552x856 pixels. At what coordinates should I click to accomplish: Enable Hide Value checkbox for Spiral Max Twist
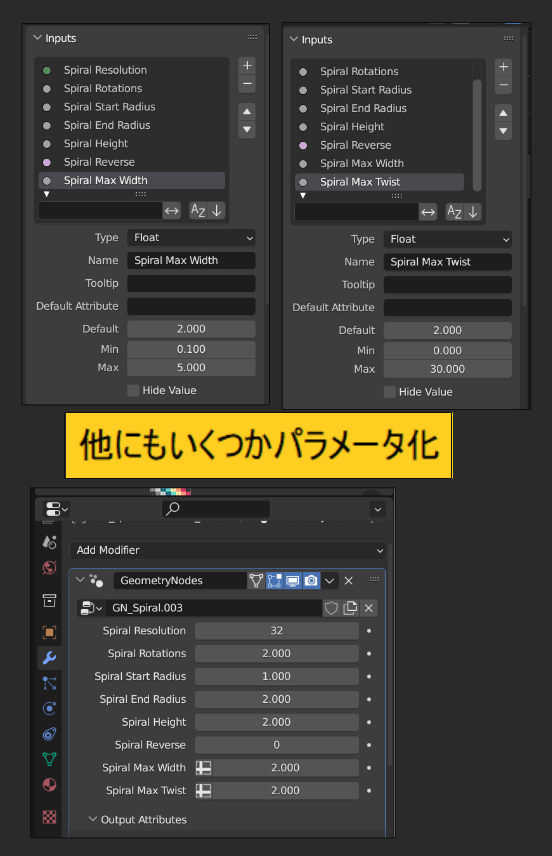[x=390, y=392]
